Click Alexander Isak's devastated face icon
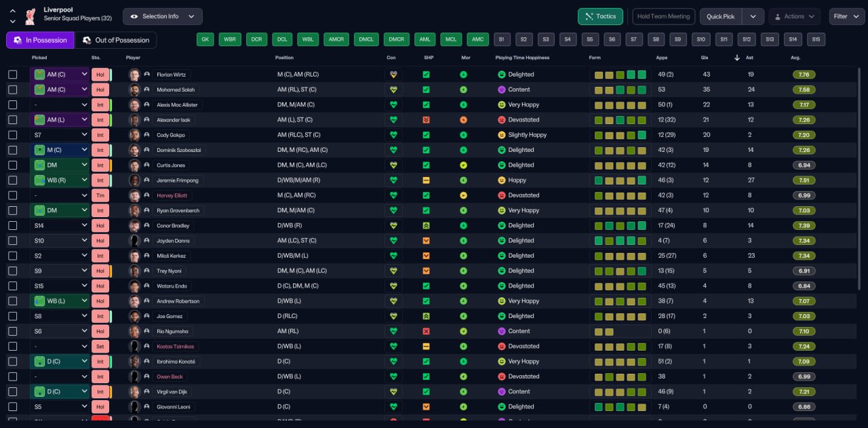868x428 pixels. tap(502, 119)
